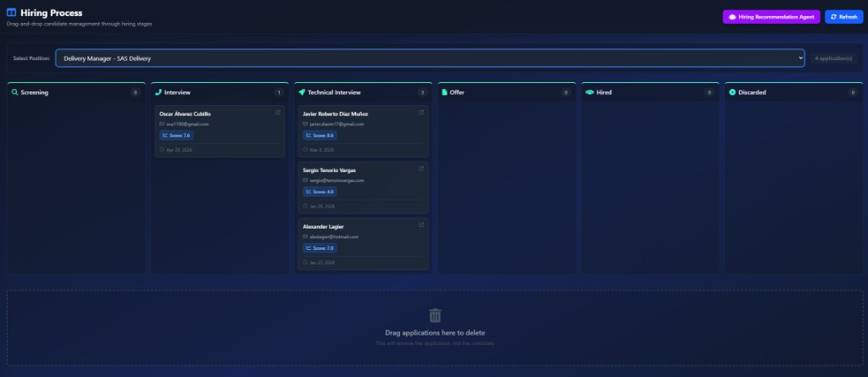Click the chart icon in Score 8.6 badge

(309, 135)
